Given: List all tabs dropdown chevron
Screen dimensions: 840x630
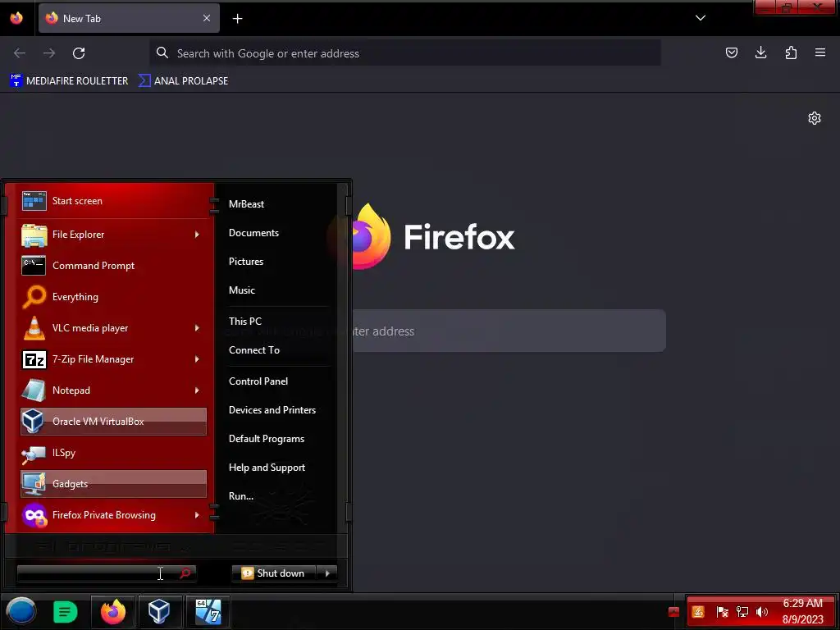Looking at the screenshot, I should click(701, 18).
